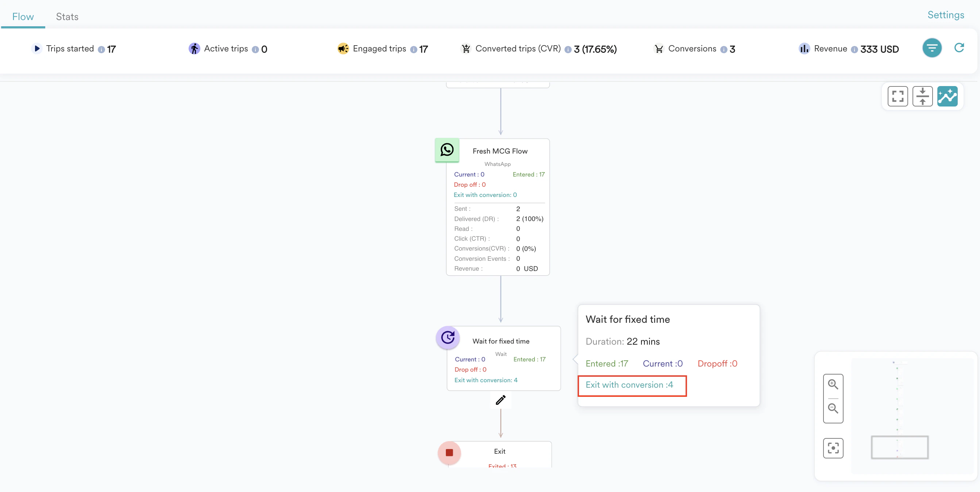Click info icon beside Revenue

[854, 50]
